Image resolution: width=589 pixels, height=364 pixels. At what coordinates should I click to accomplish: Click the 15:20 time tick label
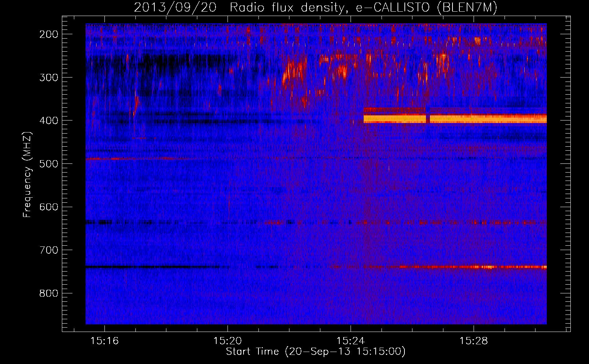click(x=228, y=341)
